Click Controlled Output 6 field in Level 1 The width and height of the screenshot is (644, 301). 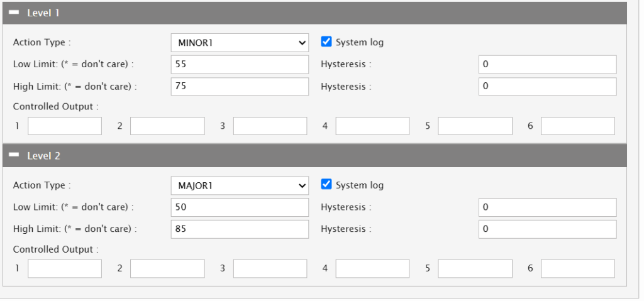(x=578, y=126)
